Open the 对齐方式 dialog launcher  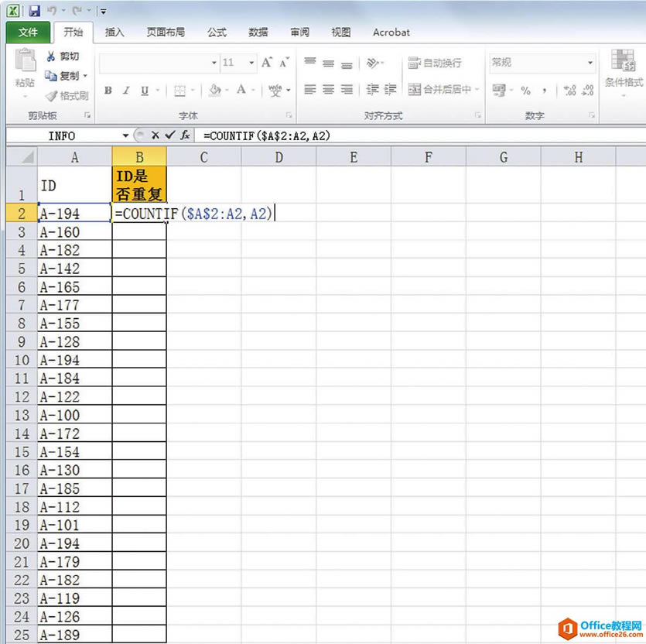tap(478, 115)
